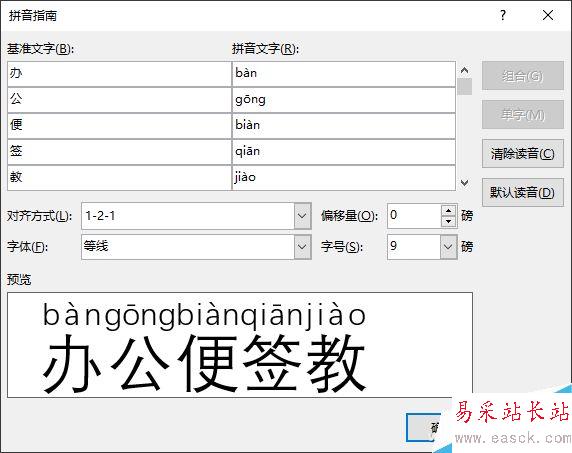Click the pinyin list scrollbar thumb
The width and height of the screenshot is (572, 453).
(464, 86)
